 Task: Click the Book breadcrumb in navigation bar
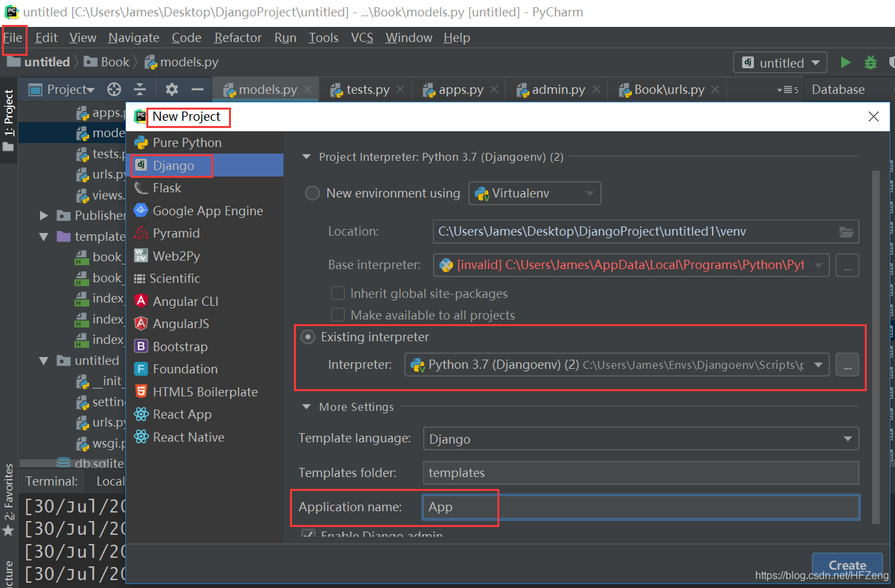(108, 62)
